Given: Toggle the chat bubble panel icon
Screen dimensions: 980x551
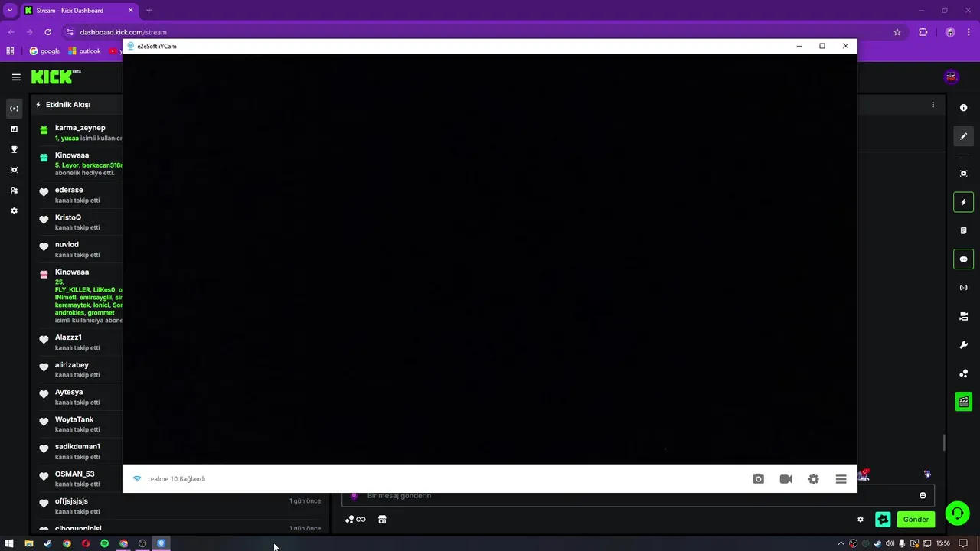Looking at the screenshot, I should (x=964, y=259).
